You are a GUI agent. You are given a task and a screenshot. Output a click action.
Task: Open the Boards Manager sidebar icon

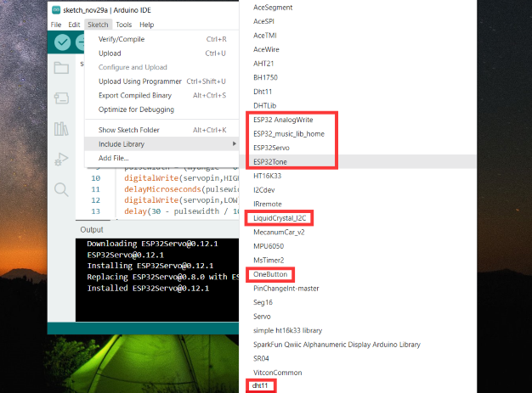click(x=61, y=98)
